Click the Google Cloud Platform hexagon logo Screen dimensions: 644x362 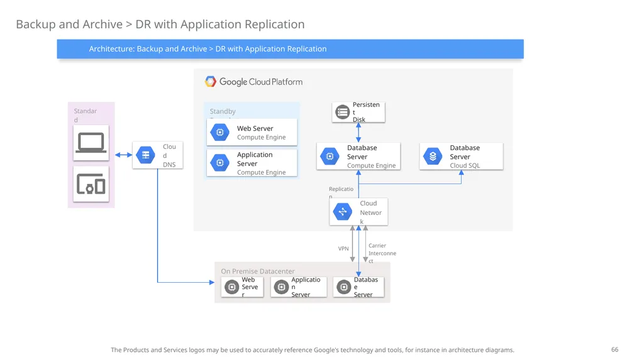(x=210, y=82)
